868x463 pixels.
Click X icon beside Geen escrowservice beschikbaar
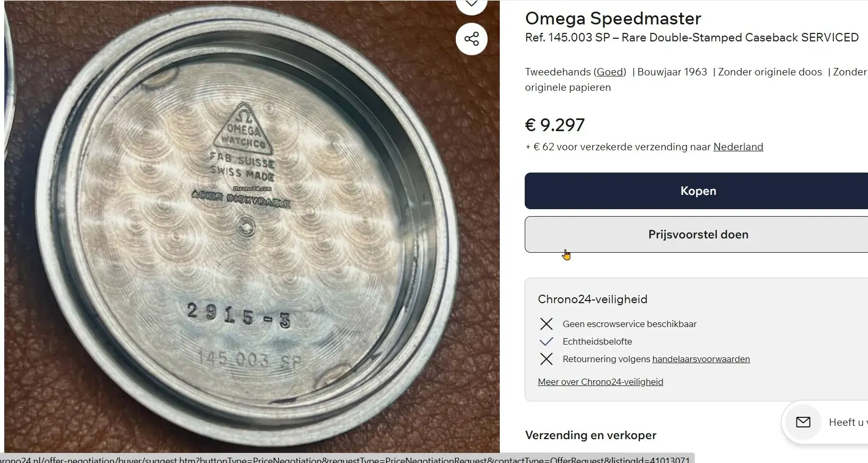point(546,324)
